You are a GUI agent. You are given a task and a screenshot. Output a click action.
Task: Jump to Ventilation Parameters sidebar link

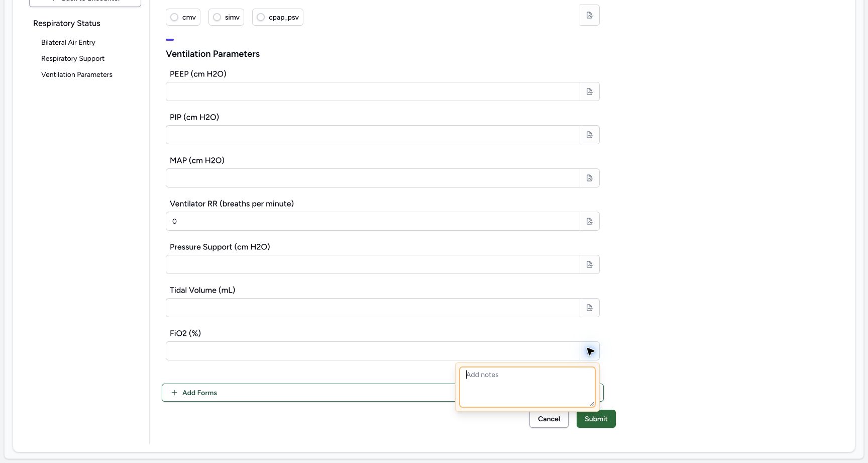[x=77, y=74]
